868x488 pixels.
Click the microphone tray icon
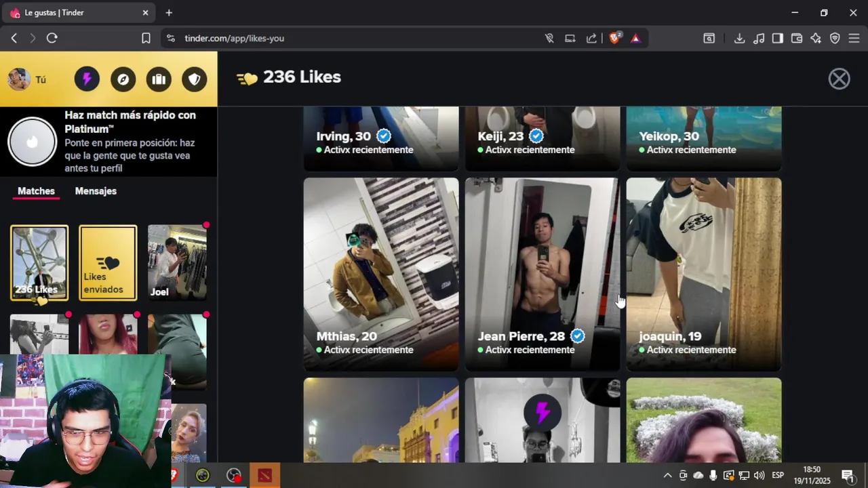[713, 476]
